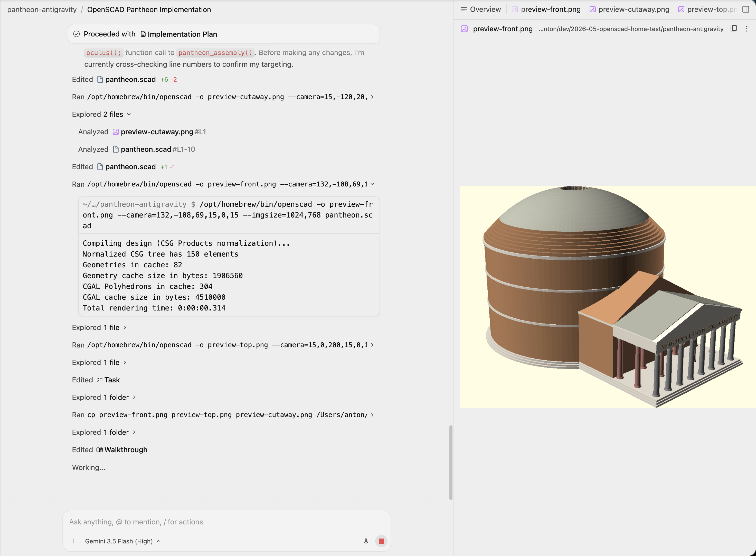Switch to the Overview tab
Viewport: 756px width, 556px height.
(480, 10)
